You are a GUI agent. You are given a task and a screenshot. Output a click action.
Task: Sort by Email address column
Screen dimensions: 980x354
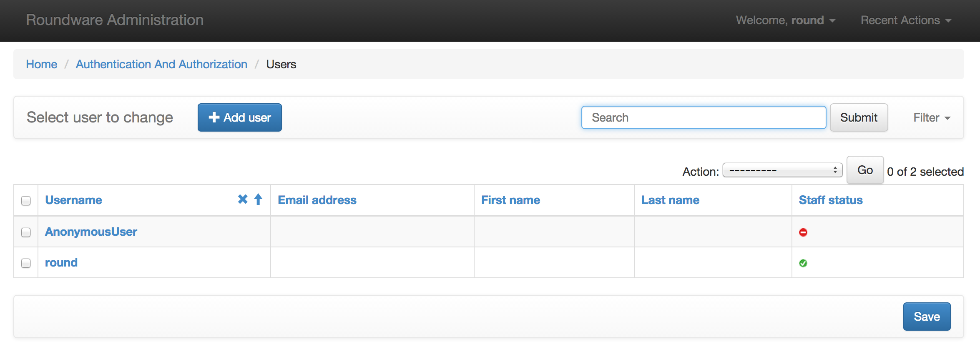(317, 200)
